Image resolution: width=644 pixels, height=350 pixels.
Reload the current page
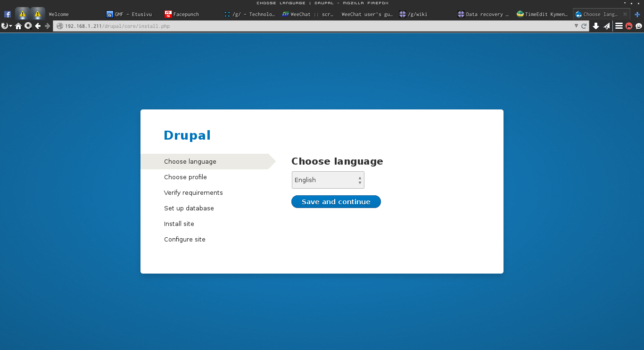[x=584, y=26]
